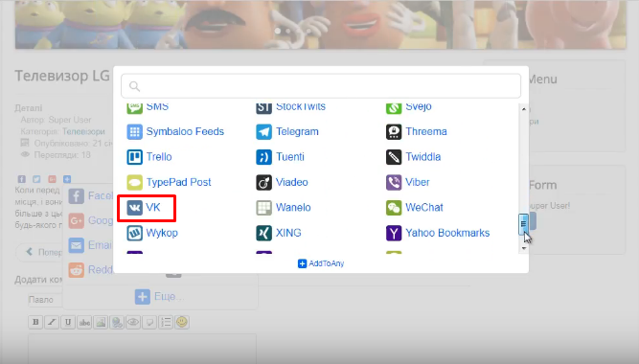
Task: Click the quote editor button
Action: pyautogui.click(x=149, y=322)
